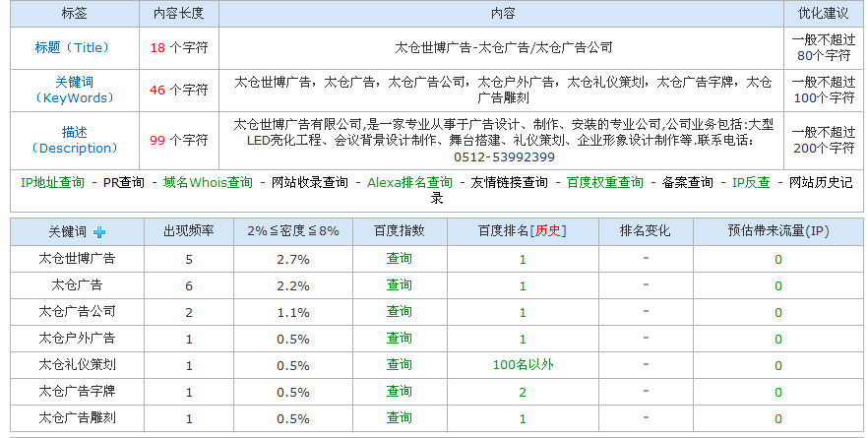Select keyword cell 太仓户外广告
This screenshot has height=438, width=868.
click(77, 339)
